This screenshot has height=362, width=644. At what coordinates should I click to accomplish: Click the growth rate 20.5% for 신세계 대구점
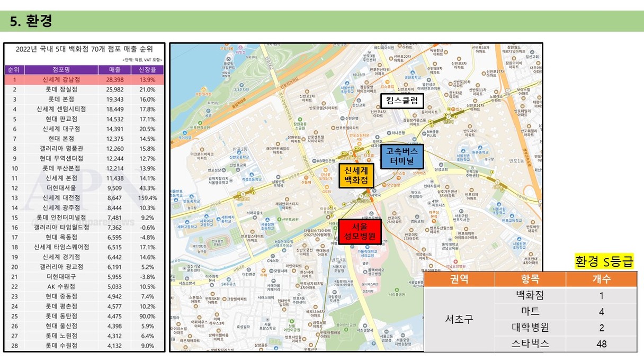(x=147, y=129)
